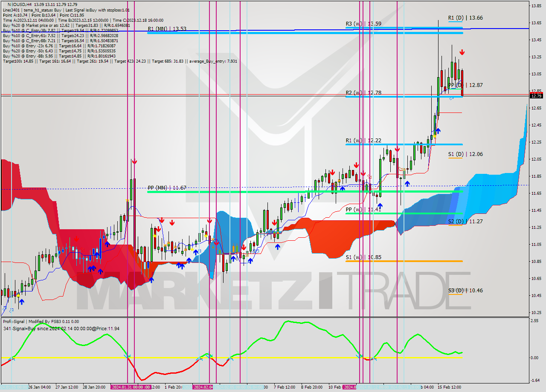Click the 27 Jan 12:00 time axis label
Screen dimensions: 546x392
pyautogui.click(x=66, y=387)
